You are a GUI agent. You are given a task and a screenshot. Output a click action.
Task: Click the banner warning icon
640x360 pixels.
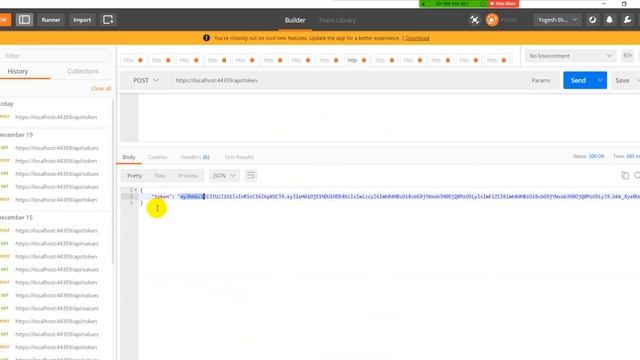point(207,38)
